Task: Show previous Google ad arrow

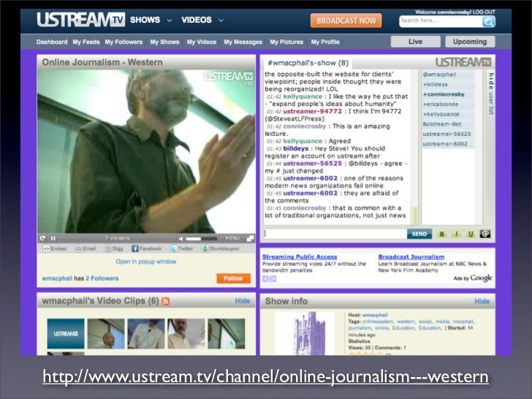Action: [x=265, y=278]
